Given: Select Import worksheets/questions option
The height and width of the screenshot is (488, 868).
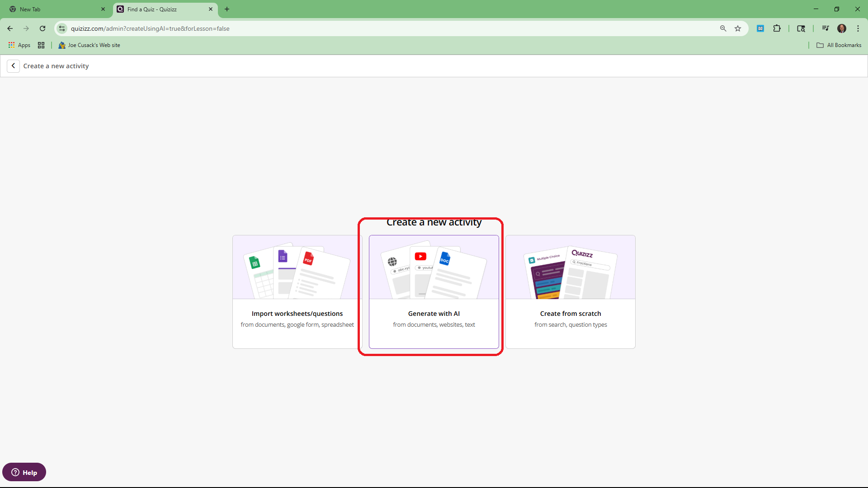Looking at the screenshot, I should (297, 291).
